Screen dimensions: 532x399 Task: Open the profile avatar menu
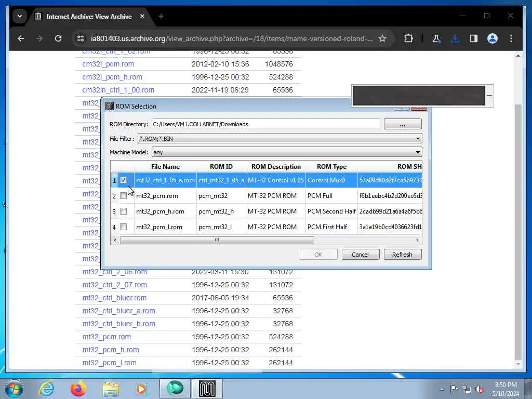pos(493,38)
